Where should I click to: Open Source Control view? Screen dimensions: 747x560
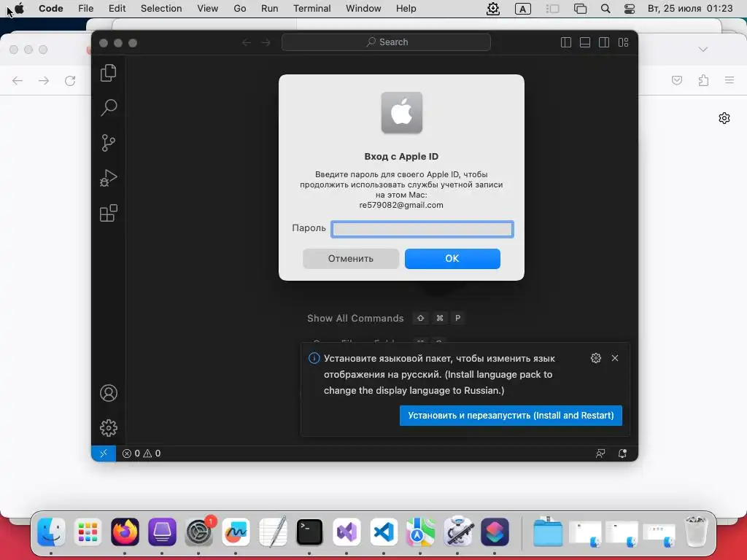pyautogui.click(x=109, y=143)
